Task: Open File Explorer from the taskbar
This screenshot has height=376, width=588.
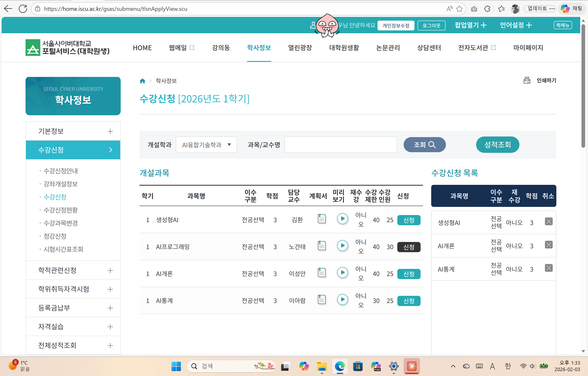Action: 322,366
